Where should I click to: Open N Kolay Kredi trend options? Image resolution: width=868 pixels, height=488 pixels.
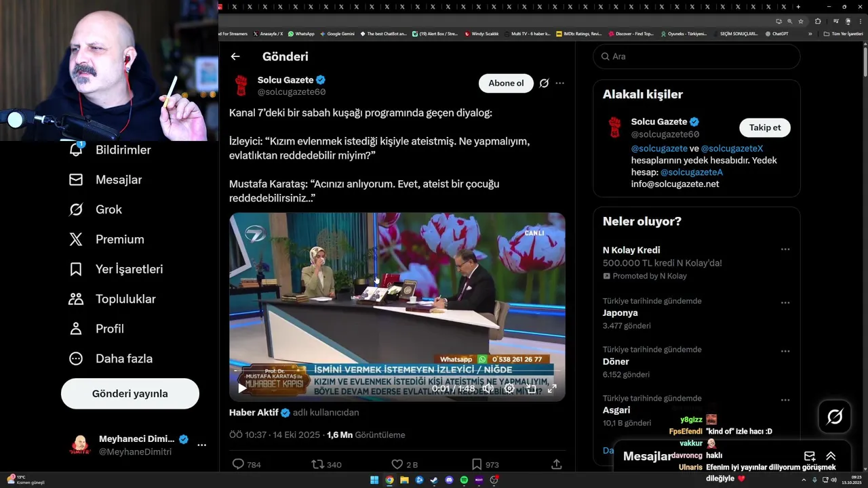785,249
